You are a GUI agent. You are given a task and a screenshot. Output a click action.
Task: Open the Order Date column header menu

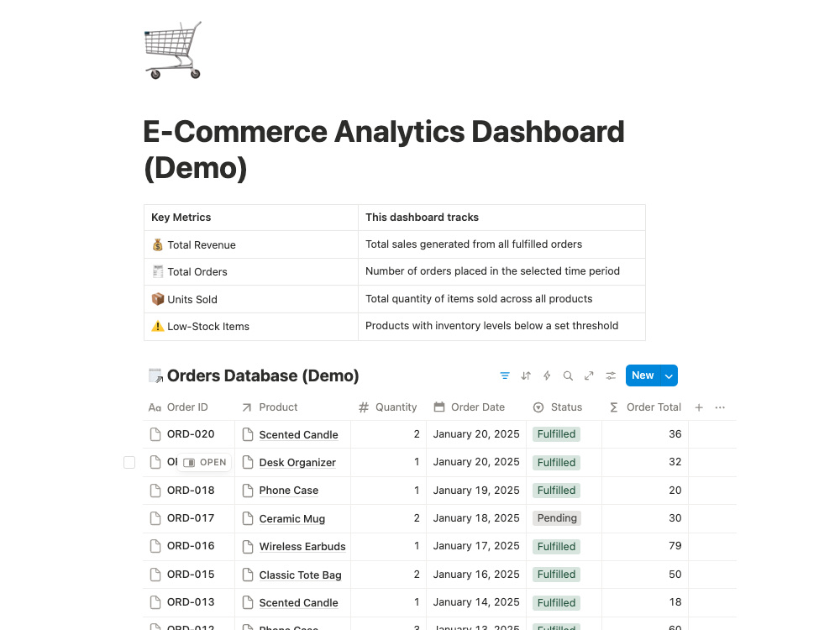(476, 407)
